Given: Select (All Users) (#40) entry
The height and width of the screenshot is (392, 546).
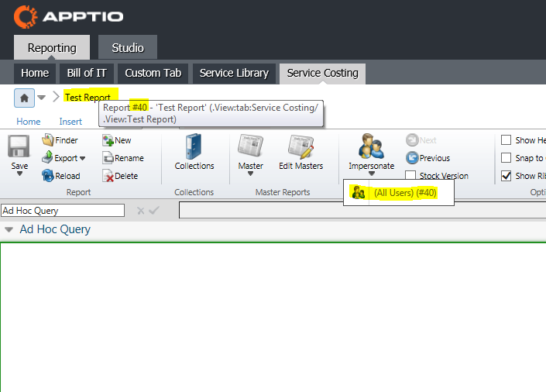Looking at the screenshot, I should [x=399, y=193].
